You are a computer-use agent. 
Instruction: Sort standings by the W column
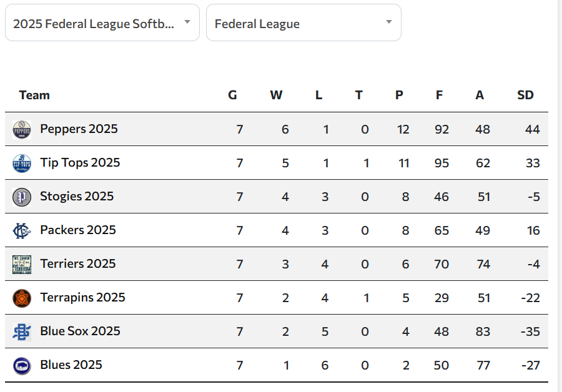276,95
